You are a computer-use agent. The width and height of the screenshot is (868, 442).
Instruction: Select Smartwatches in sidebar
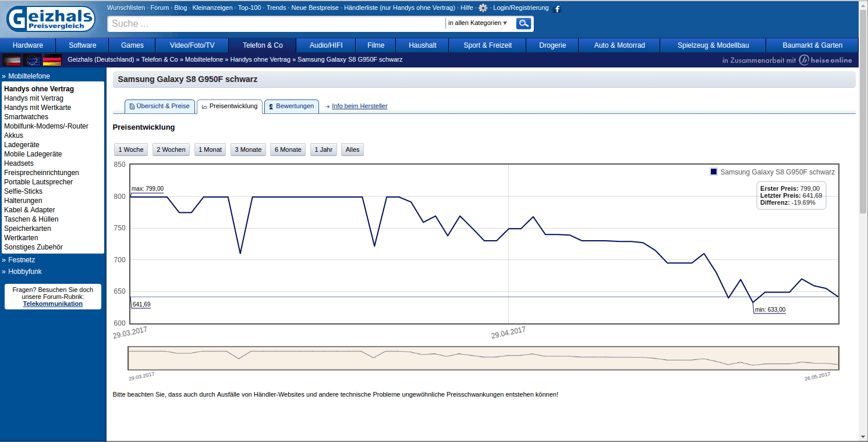[x=26, y=117]
